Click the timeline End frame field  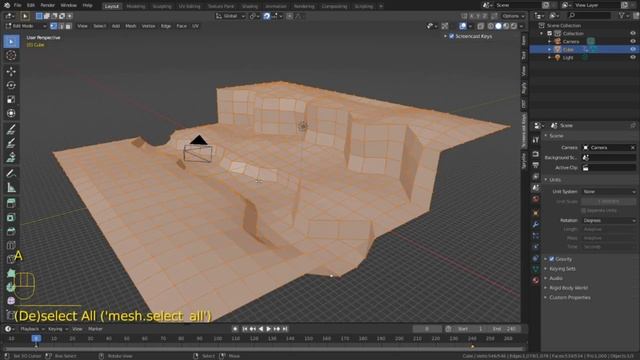click(504, 329)
